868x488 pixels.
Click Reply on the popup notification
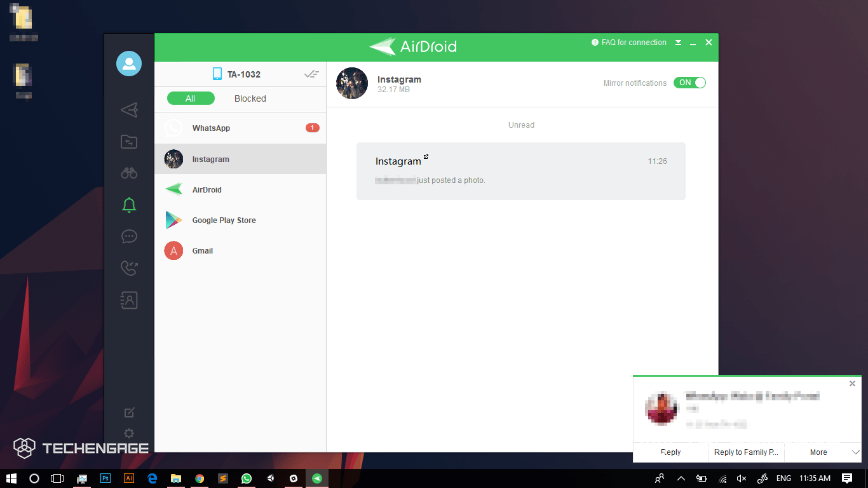671,452
